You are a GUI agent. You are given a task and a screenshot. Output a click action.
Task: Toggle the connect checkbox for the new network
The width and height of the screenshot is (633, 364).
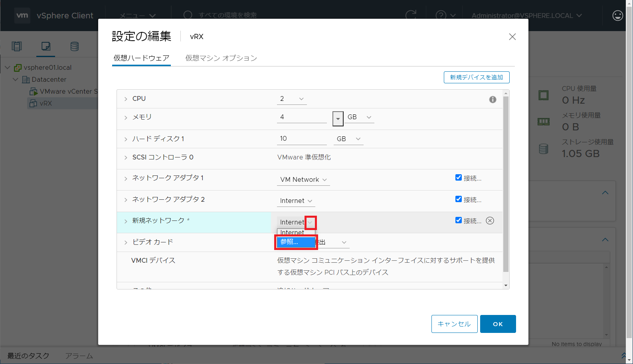(459, 220)
